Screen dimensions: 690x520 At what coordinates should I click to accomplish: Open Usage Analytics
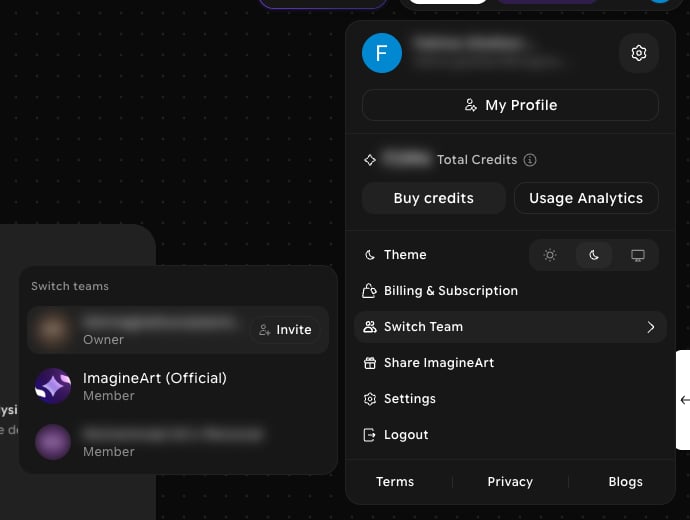(586, 198)
